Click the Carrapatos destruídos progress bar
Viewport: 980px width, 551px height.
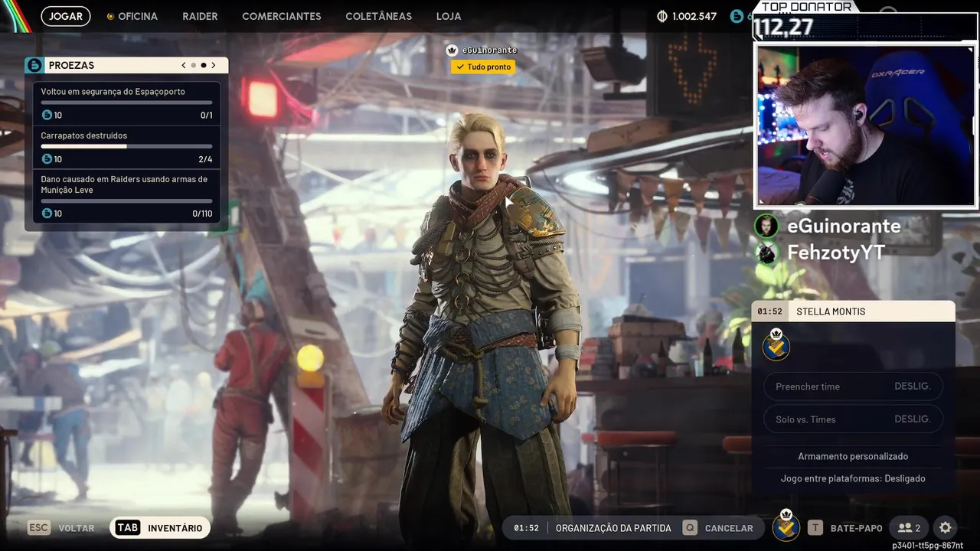[126, 146]
